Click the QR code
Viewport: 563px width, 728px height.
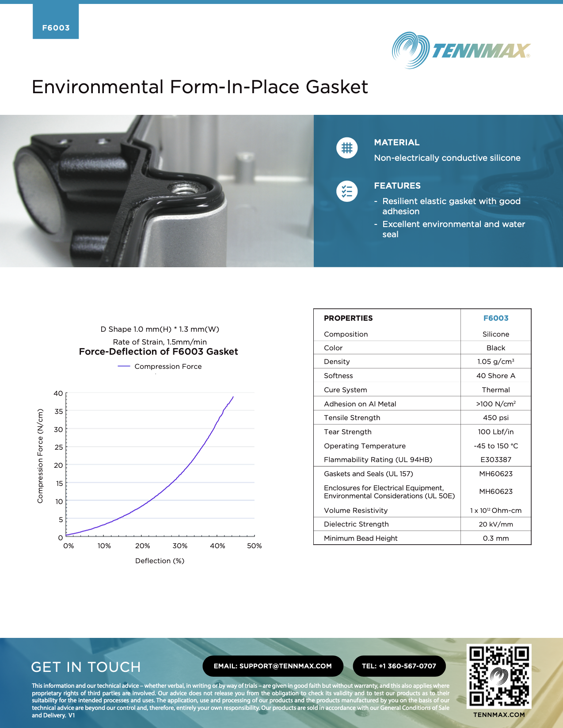499,676
